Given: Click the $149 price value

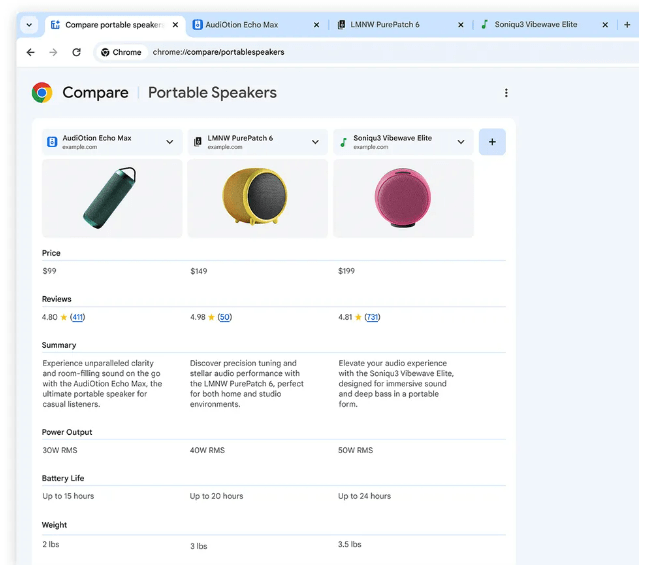Looking at the screenshot, I should pos(198,271).
